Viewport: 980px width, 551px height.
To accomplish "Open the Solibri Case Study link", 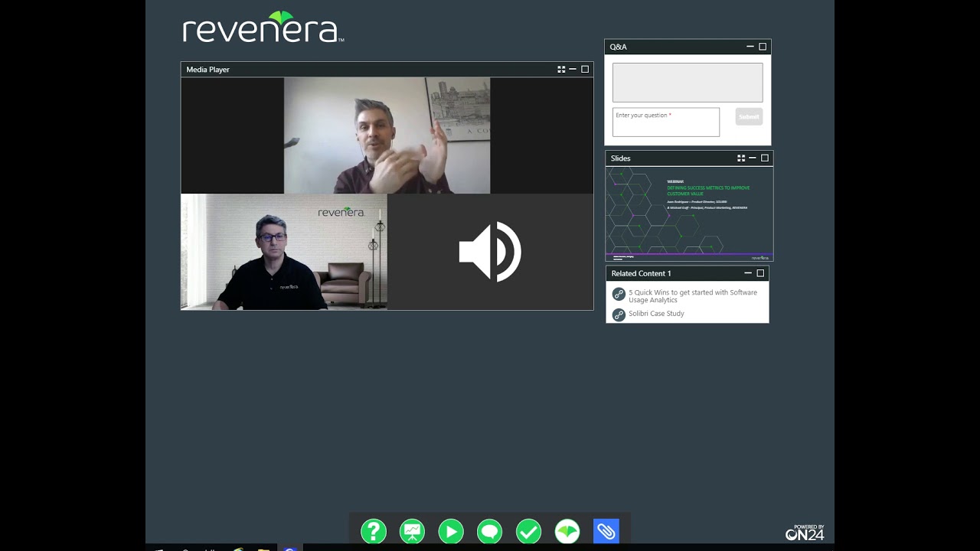I will tap(656, 314).
